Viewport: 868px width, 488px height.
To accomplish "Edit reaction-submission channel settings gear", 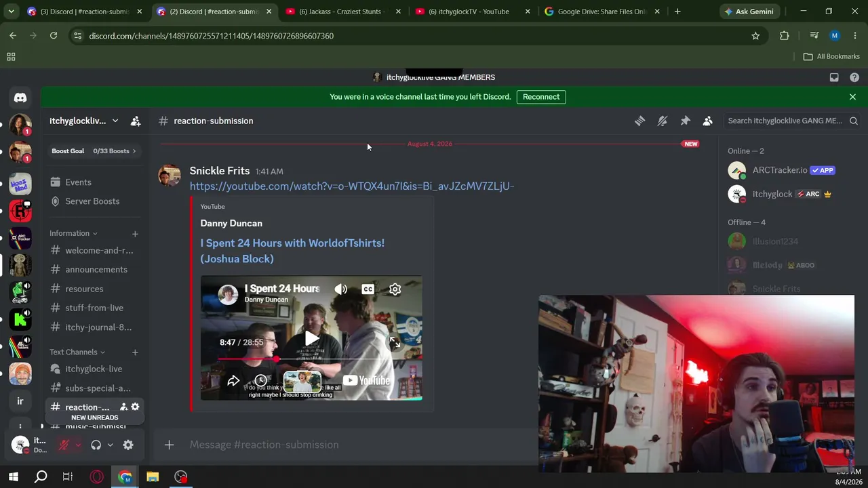I will [x=135, y=407].
